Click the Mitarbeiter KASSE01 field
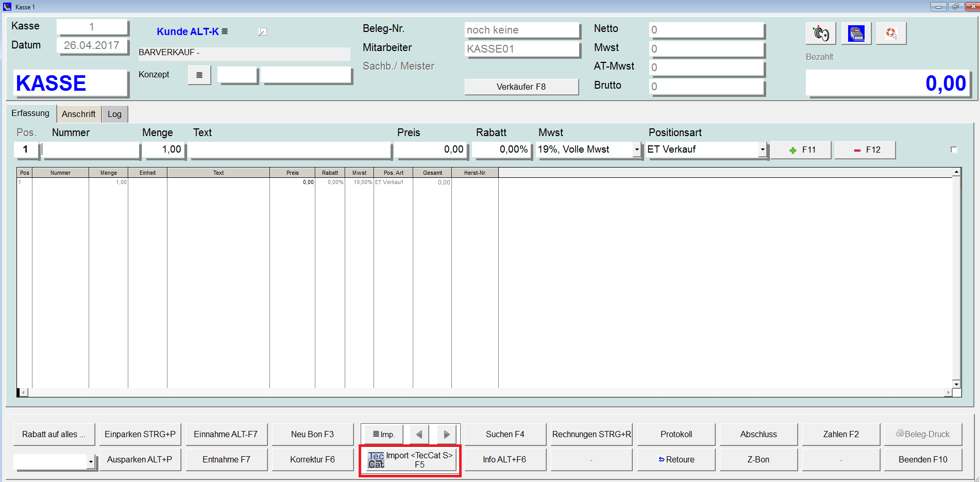This screenshot has height=482, width=980. pos(521,49)
